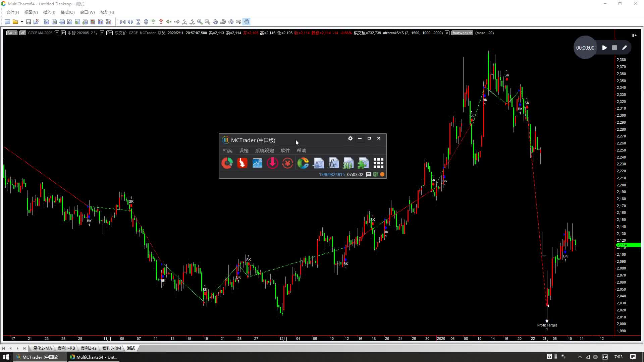644x362 pixels.
Task: Click the R▸ button before 成交价
Action: click(x=109, y=33)
